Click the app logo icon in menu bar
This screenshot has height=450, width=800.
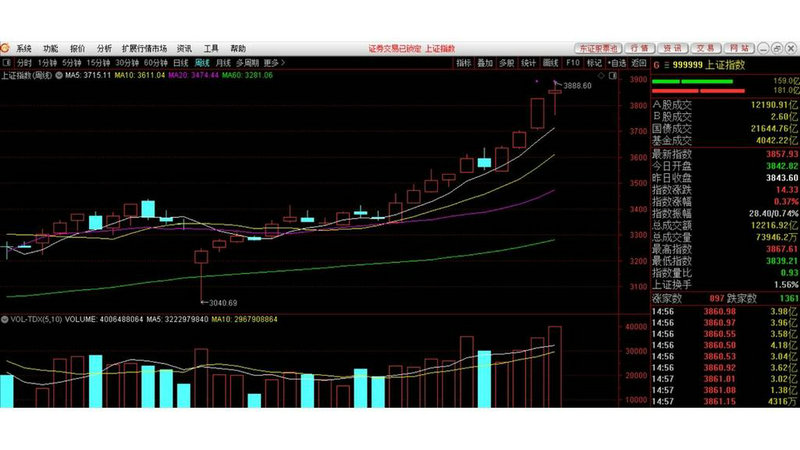[5, 47]
